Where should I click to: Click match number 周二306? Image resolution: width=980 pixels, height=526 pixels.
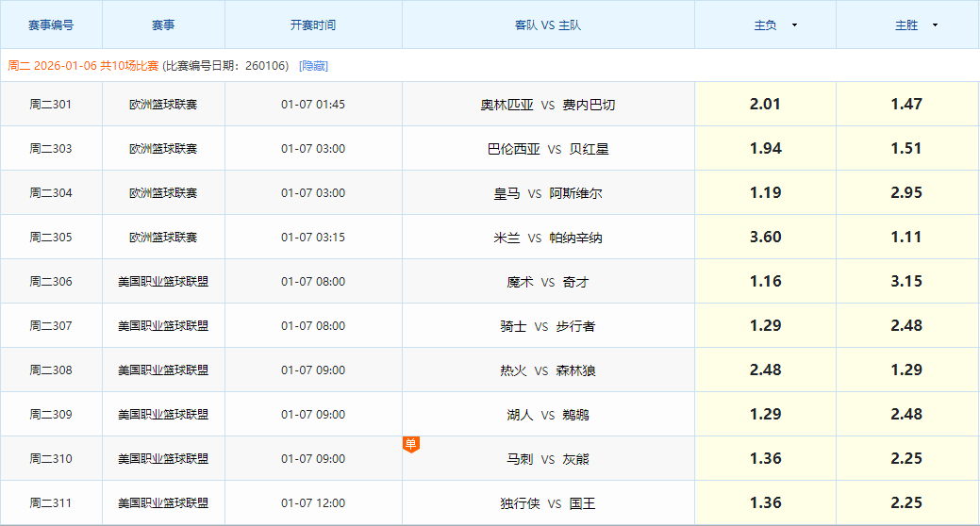coord(51,282)
